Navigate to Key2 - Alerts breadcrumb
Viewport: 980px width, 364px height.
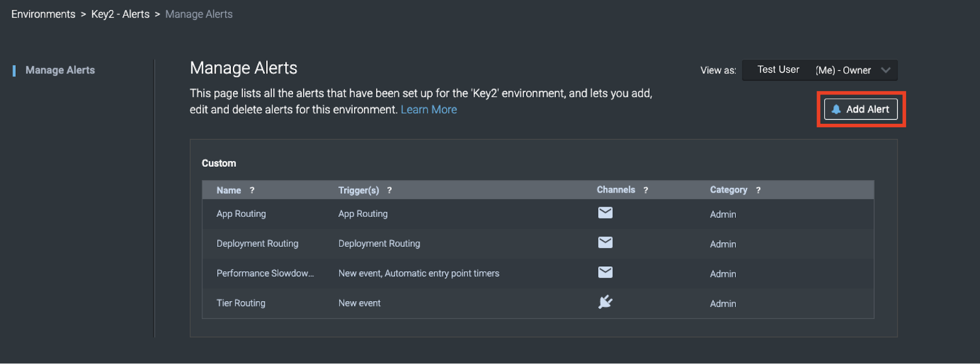click(120, 14)
